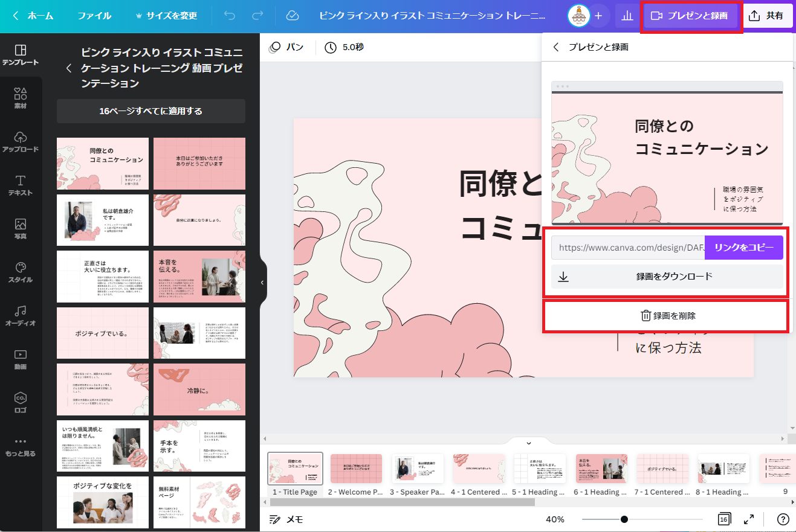The image size is (796, 532).
Task: Select page 8 - 1 Heading thumbnail
Action: [723, 469]
